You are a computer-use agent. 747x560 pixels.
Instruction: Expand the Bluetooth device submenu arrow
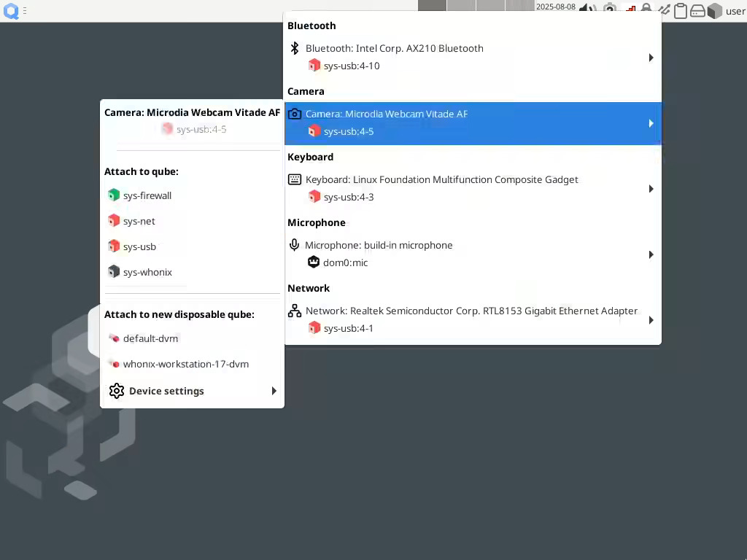point(650,57)
